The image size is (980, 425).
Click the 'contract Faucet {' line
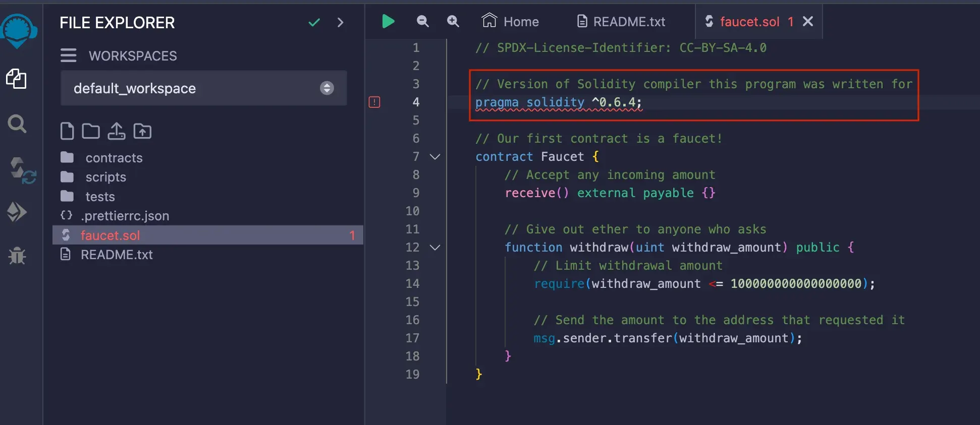click(537, 157)
